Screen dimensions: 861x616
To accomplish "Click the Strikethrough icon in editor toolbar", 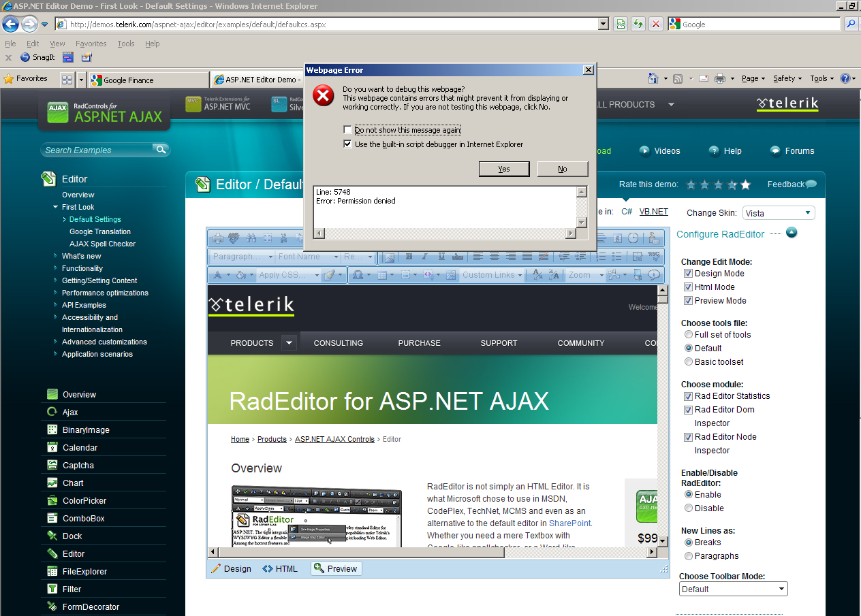I will [458, 257].
